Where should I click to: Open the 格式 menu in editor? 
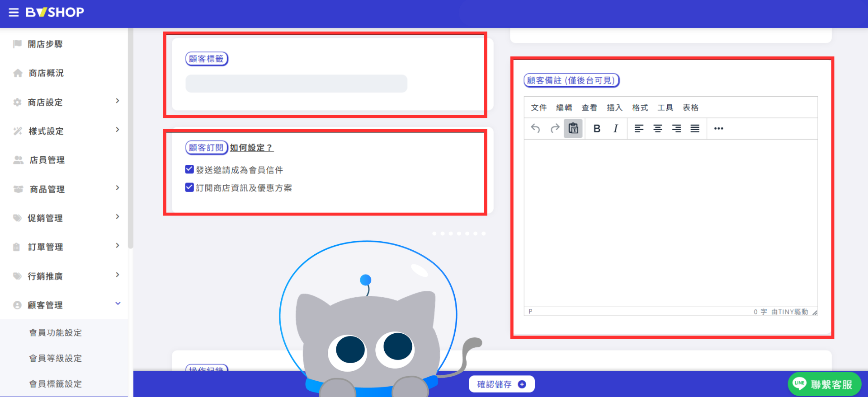click(640, 107)
